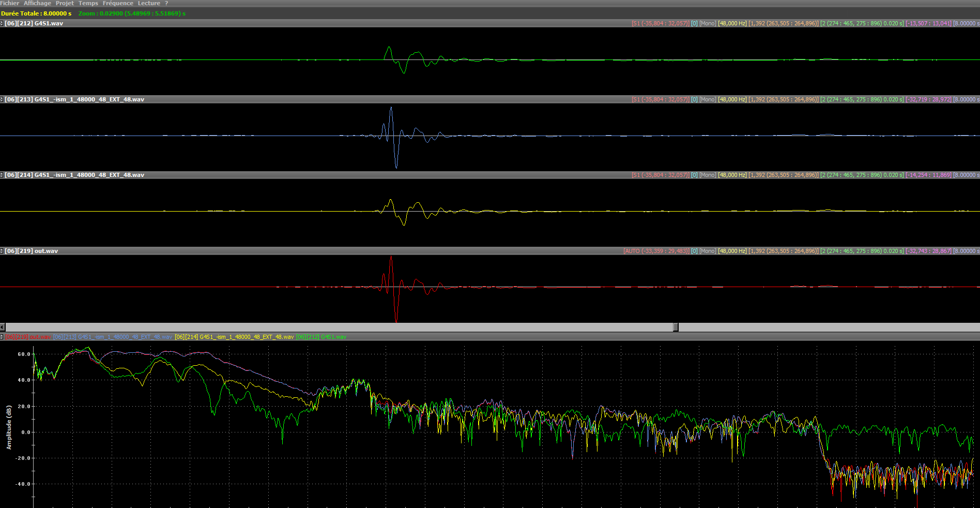980x508 pixels.
Task: Click the AUTO scale label on out.wav track
Action: [656, 251]
